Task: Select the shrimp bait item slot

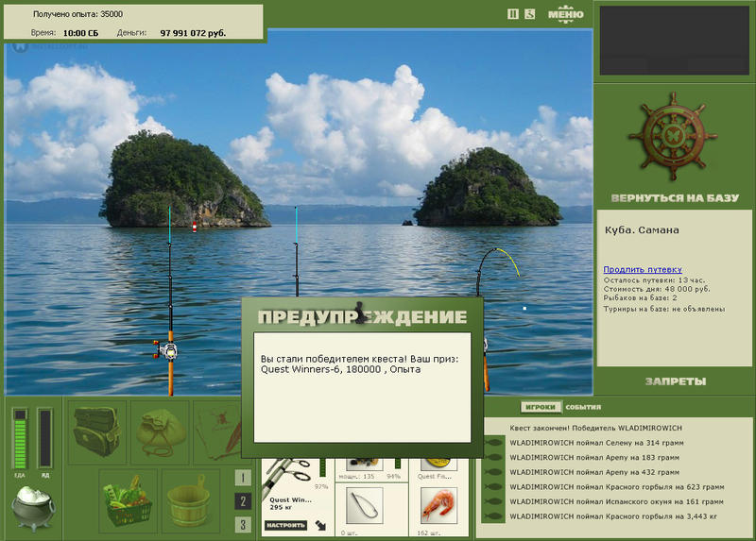Action: tap(438, 506)
